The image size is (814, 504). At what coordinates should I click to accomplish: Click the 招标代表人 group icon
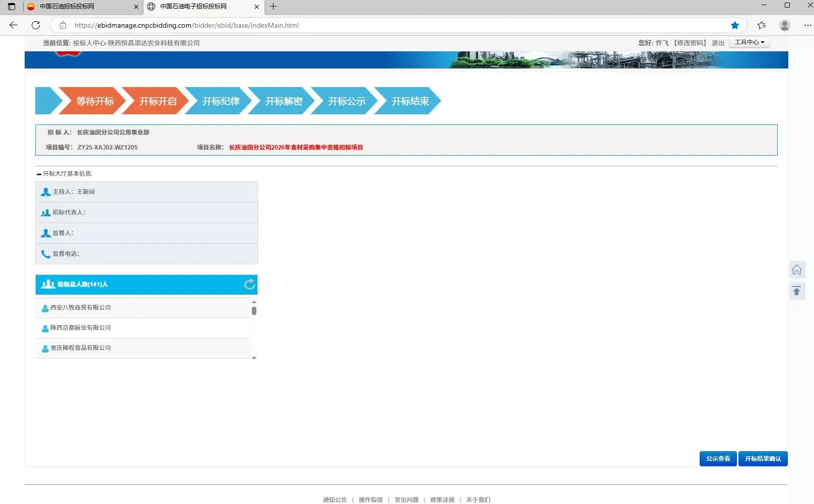pos(46,212)
